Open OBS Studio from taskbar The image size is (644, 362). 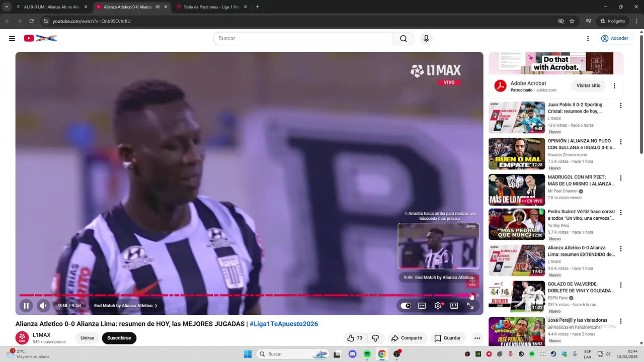[396, 354]
